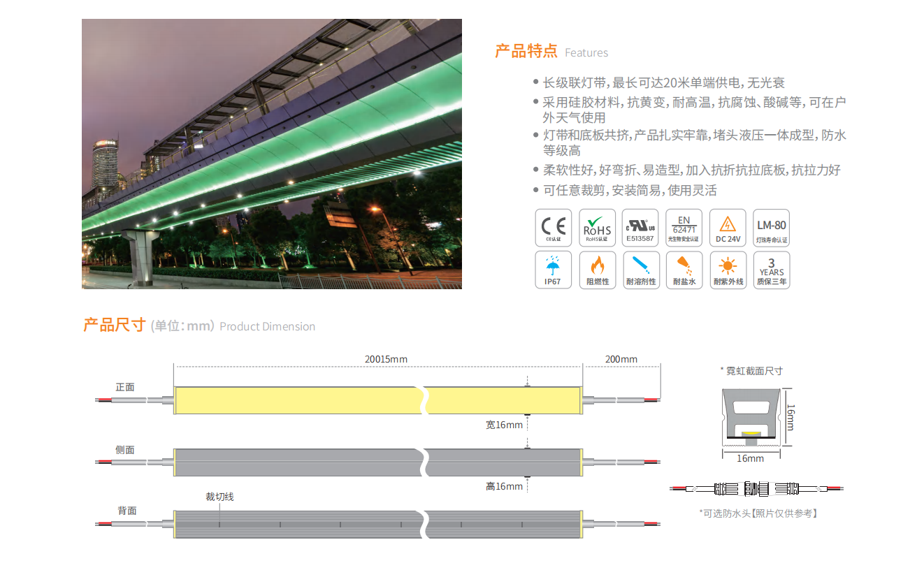Select the LM-80 certification badge
Viewport: 924px width, 577px height.
tap(772, 228)
